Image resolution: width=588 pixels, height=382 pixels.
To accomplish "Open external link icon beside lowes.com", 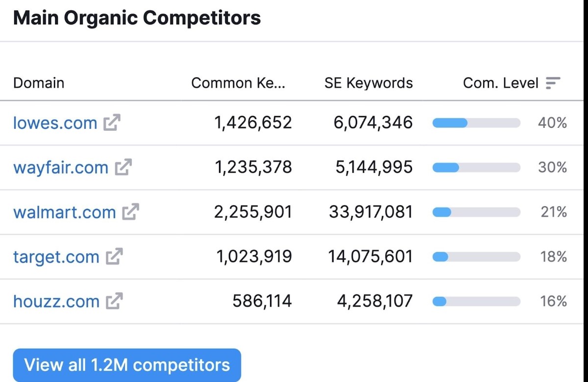I will (112, 122).
